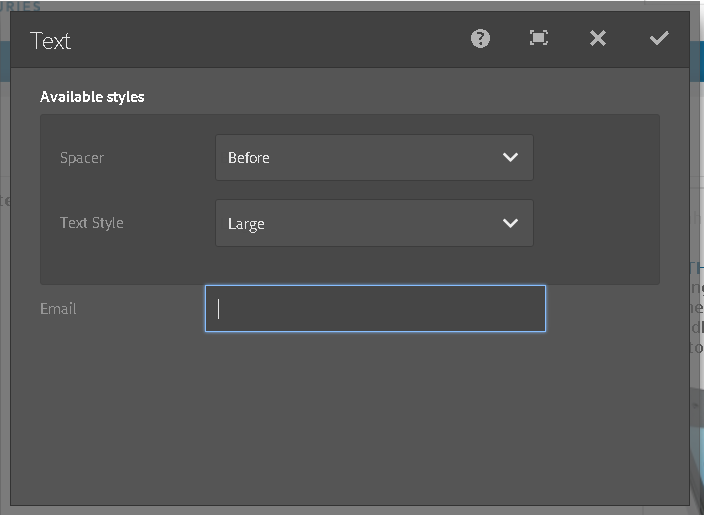704x515 pixels.
Task: Click the chevron arrow of the Spacer dropdown
Action: [x=510, y=158]
